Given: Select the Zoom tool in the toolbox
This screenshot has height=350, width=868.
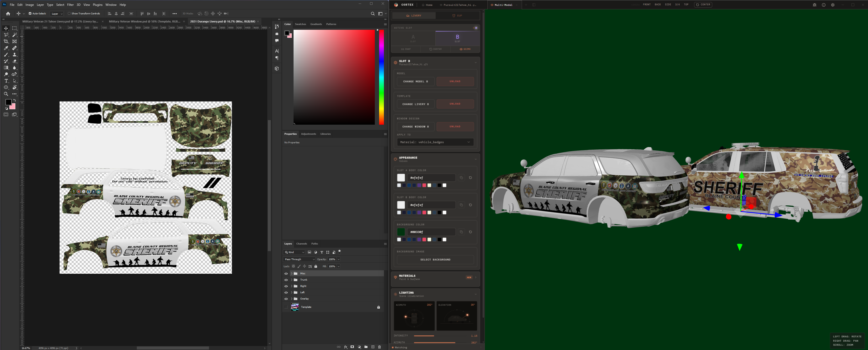Looking at the screenshot, I should (x=6, y=94).
